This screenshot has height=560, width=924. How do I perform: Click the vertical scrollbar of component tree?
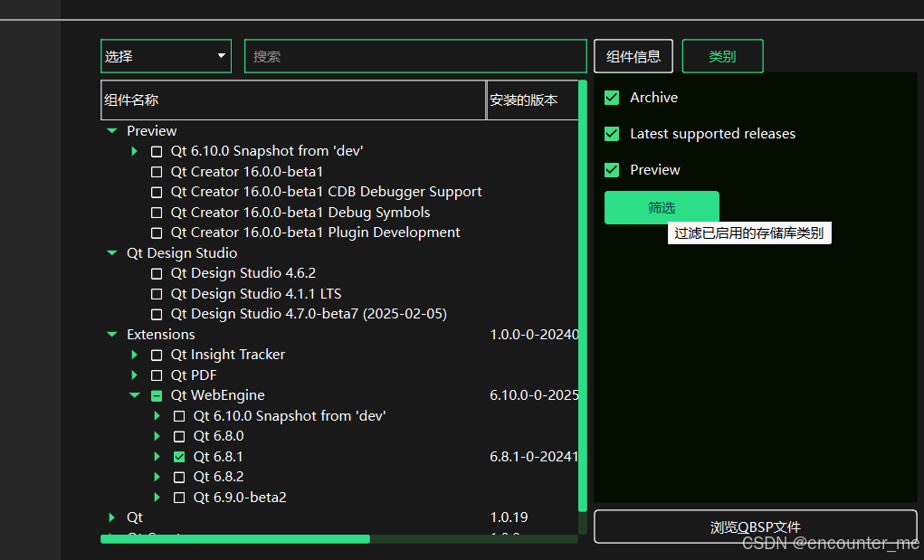583,296
